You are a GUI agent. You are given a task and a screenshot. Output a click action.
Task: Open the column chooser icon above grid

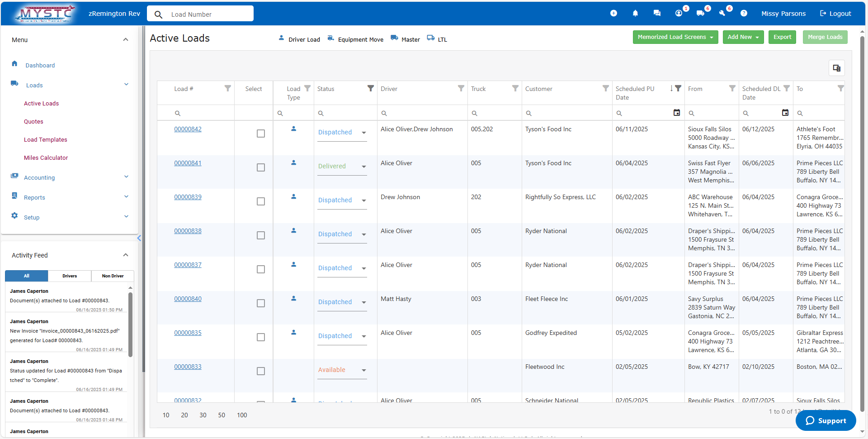(x=836, y=68)
